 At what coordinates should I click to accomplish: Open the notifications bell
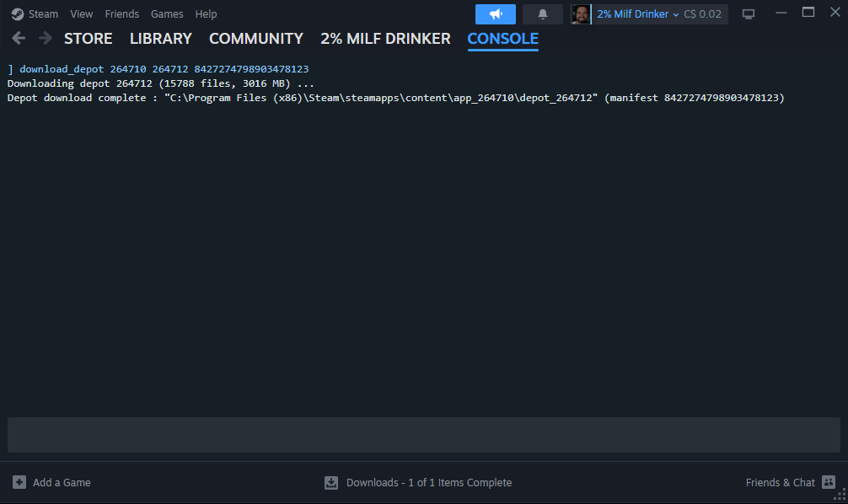pyautogui.click(x=543, y=14)
